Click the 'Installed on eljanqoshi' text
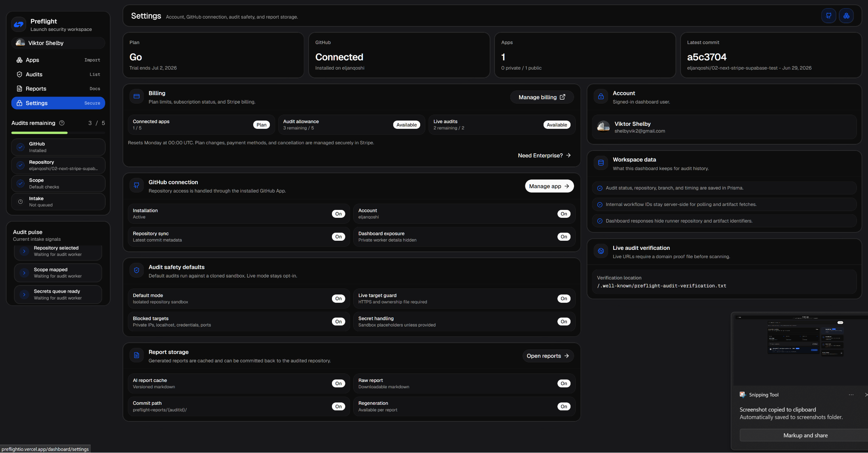This screenshot has height=453, width=868. click(x=339, y=68)
